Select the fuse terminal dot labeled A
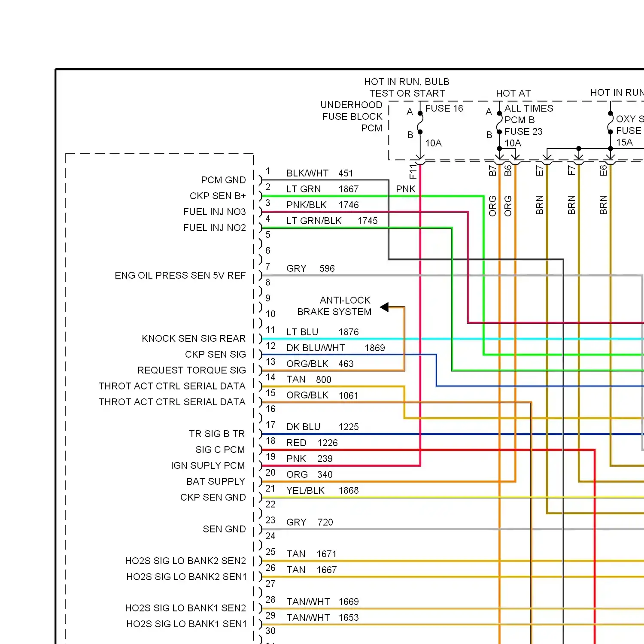Viewport: 644px width, 644px height. coord(420,113)
